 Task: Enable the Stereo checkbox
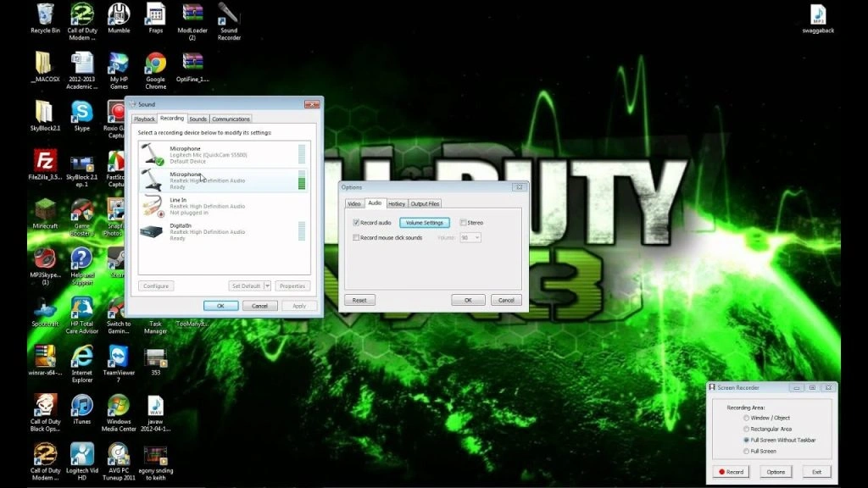[464, 223]
